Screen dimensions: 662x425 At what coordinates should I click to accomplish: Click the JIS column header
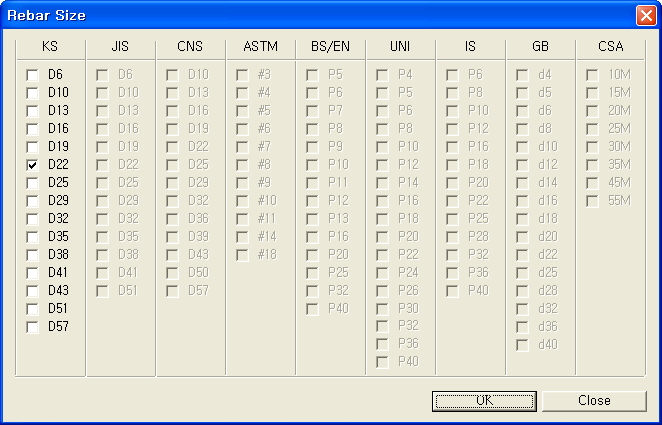click(120, 46)
